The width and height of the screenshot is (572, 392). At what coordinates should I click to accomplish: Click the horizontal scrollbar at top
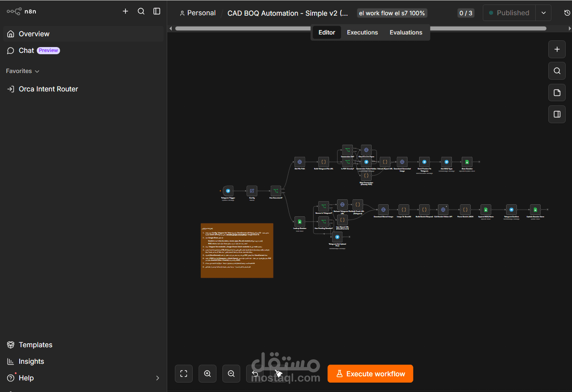coord(361,28)
